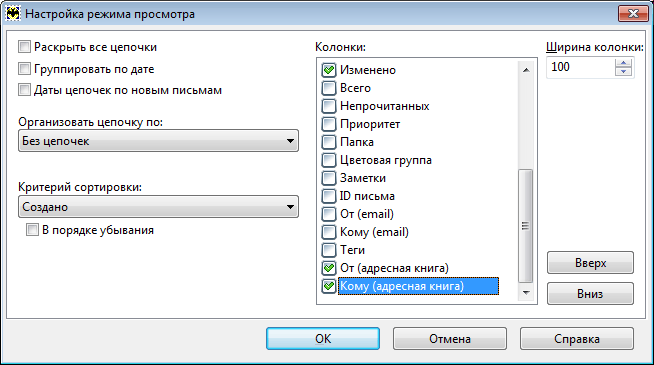
Task: Check the Приоритет column checkbox
Action: click(x=329, y=124)
